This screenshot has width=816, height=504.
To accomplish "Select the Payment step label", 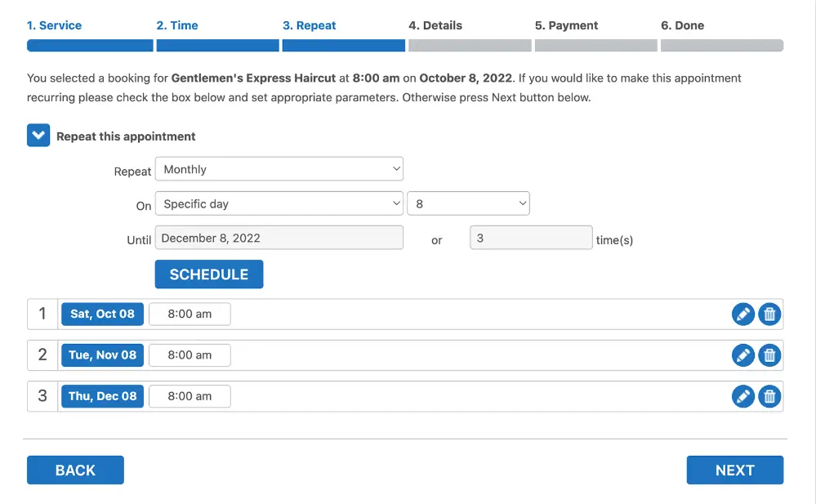I will click(x=566, y=25).
